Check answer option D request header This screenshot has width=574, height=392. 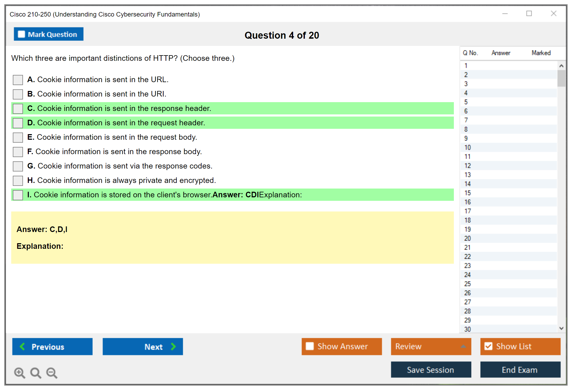pyautogui.click(x=18, y=123)
